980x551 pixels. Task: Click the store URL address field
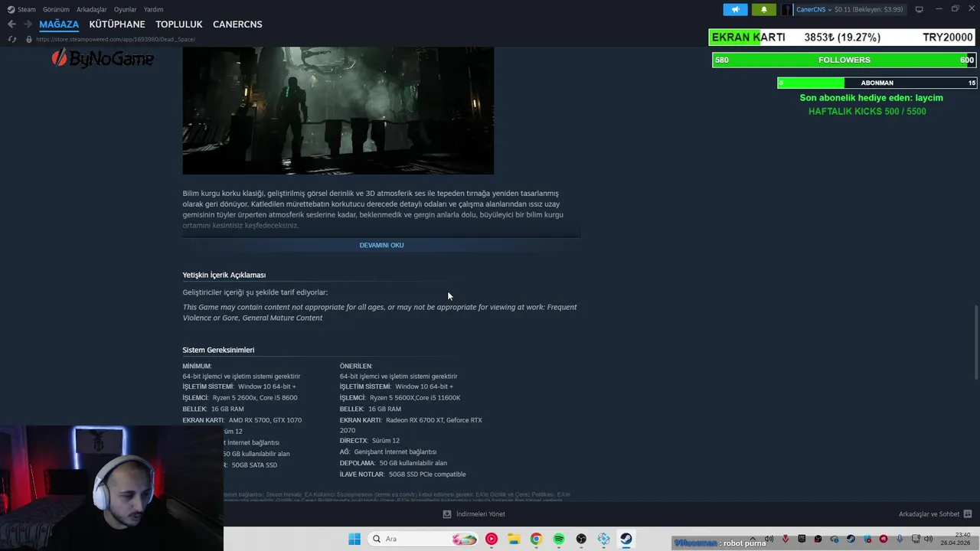(x=116, y=39)
